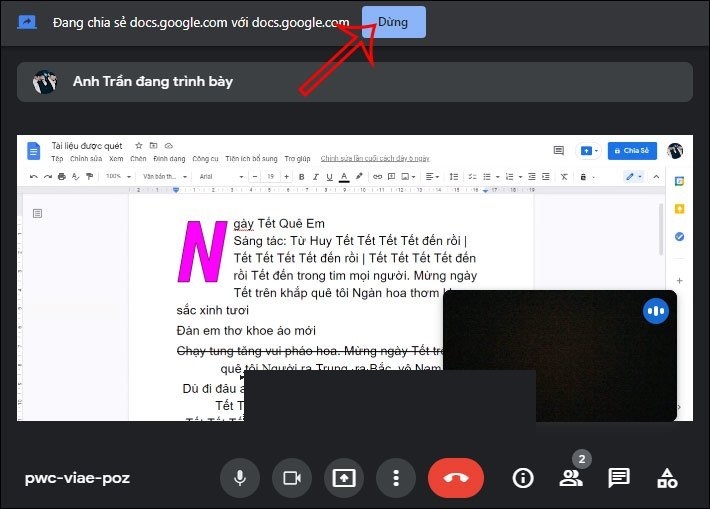Click the blue Chia Sẻ share button
The width and height of the screenshot is (710, 509).
[632, 151]
